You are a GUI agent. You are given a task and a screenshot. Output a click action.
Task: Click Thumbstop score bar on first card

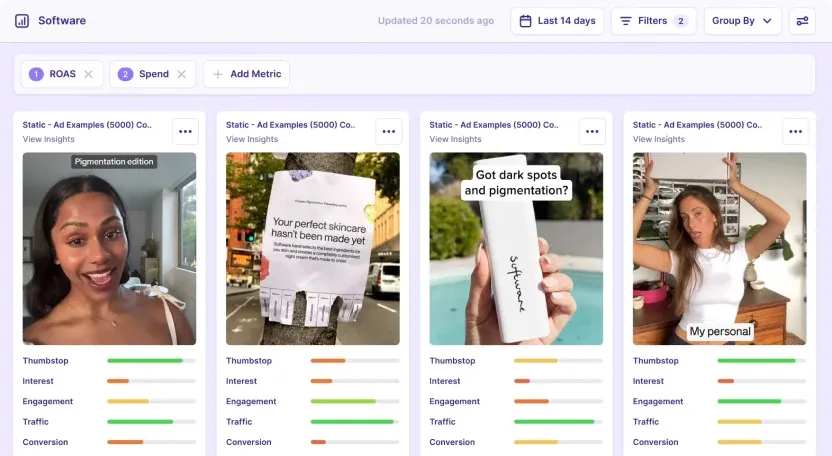pos(151,361)
